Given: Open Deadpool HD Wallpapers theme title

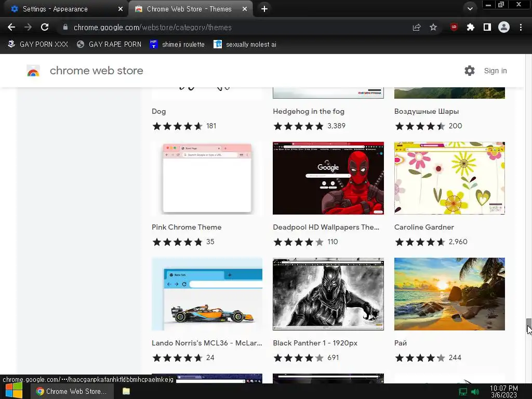Looking at the screenshot, I should tap(326, 227).
